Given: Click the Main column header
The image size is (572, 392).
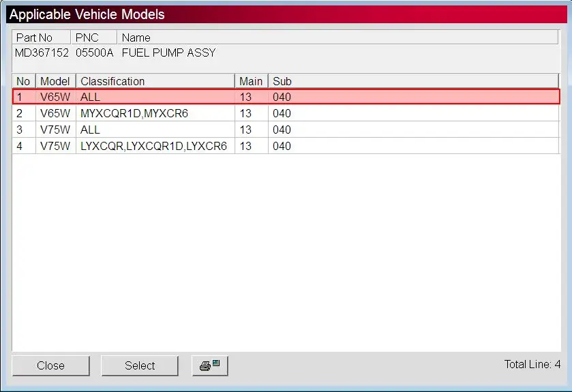Looking at the screenshot, I should (x=252, y=81).
